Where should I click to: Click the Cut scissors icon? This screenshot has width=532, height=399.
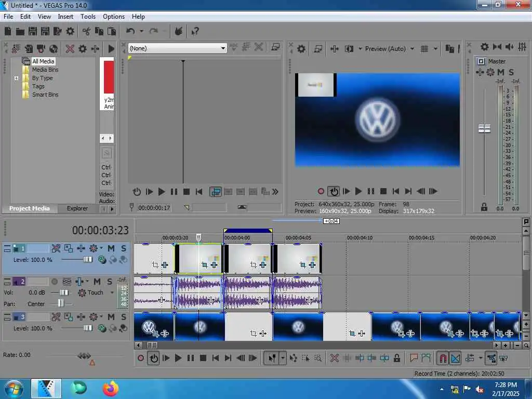pos(86,32)
